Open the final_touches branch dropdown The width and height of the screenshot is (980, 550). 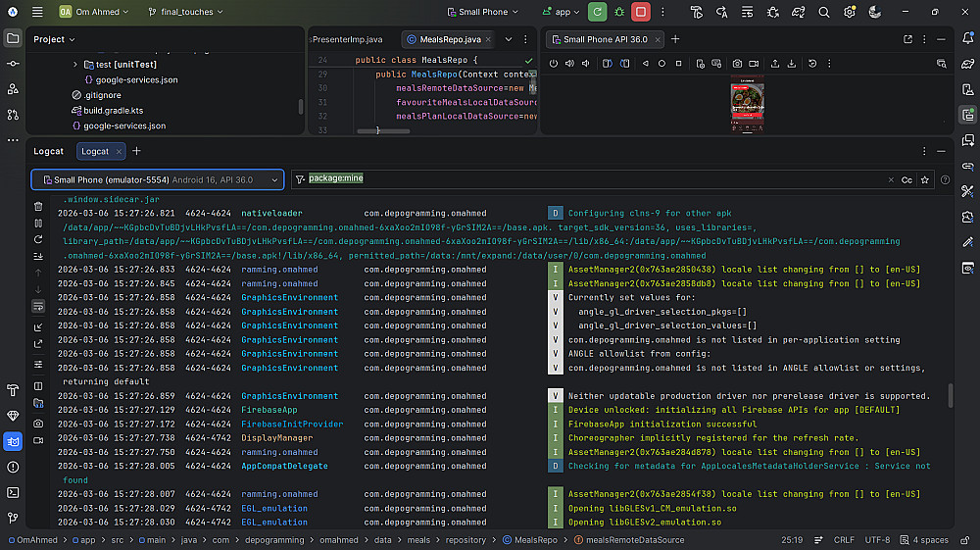click(185, 12)
